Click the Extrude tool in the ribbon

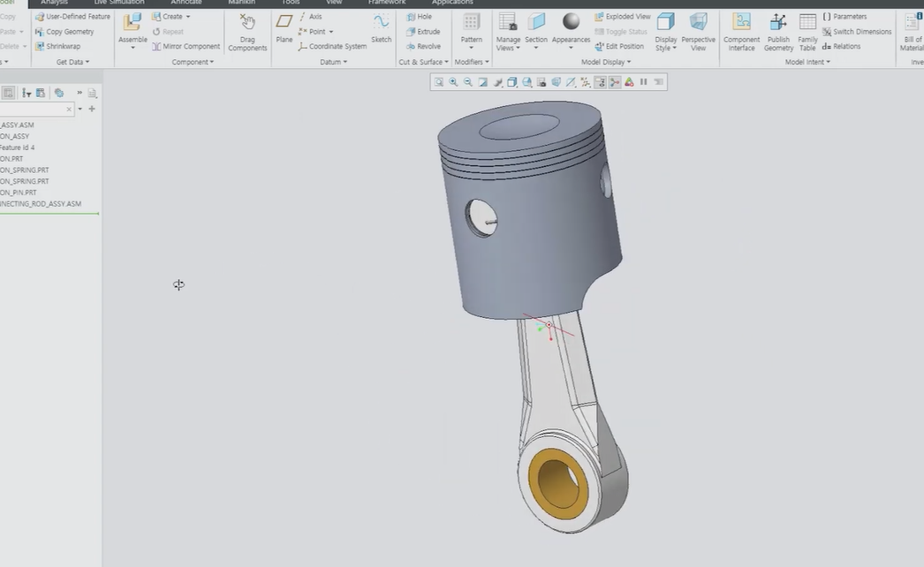point(422,32)
